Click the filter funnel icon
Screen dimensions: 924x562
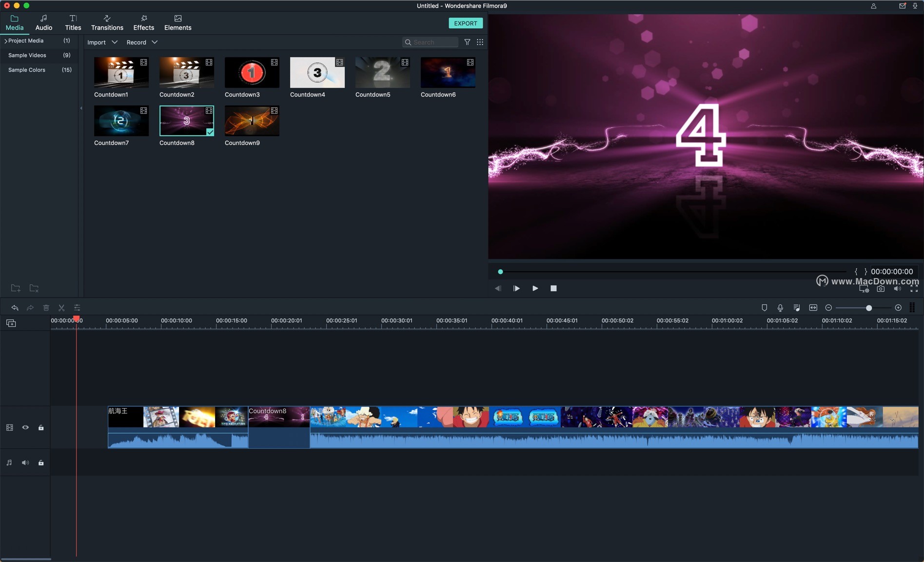[467, 42]
